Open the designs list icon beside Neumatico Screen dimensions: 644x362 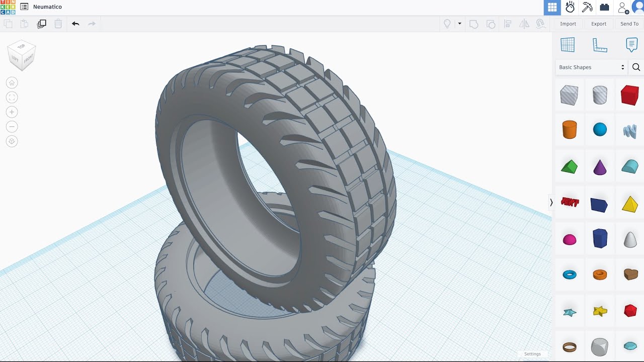[24, 7]
